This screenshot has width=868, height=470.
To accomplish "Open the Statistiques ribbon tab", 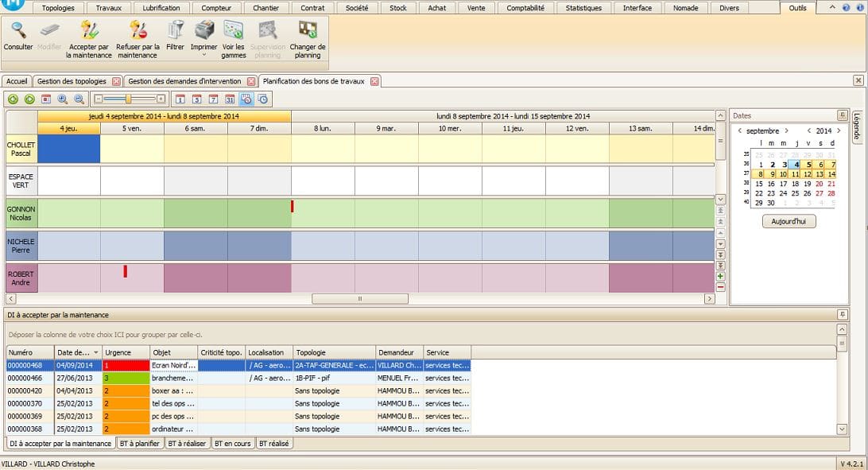I will click(x=583, y=8).
